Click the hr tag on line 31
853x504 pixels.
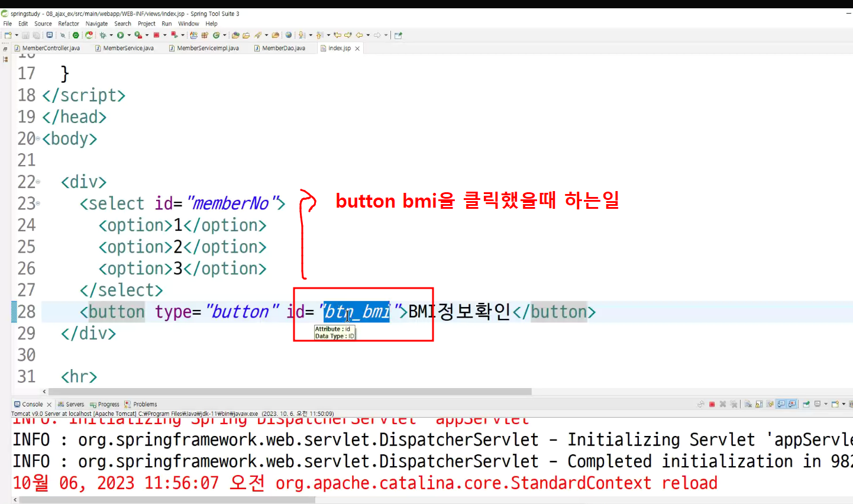[x=79, y=377]
